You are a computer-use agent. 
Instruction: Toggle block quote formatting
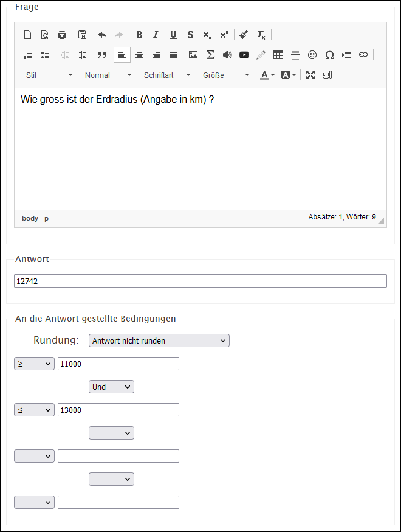click(102, 55)
